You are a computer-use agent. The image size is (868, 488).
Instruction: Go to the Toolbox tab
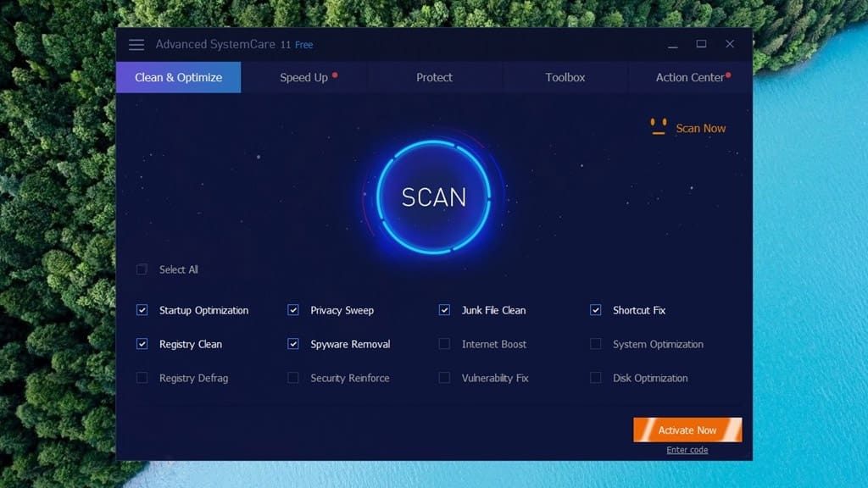[x=565, y=77]
